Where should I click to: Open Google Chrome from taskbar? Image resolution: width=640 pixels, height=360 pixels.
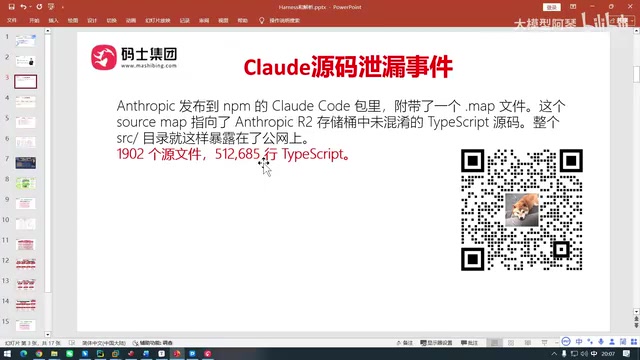click(x=39, y=353)
